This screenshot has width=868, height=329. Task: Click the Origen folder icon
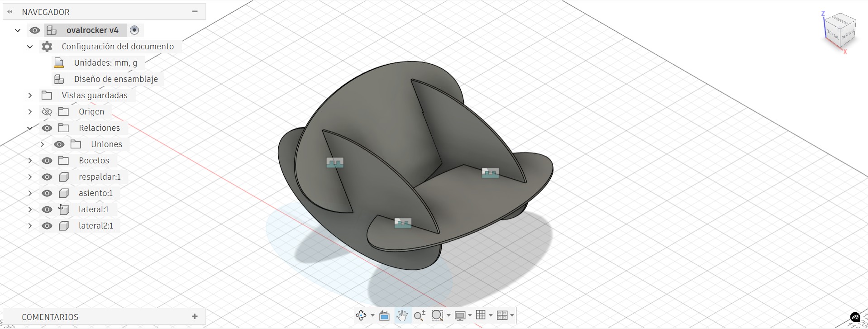(x=64, y=111)
